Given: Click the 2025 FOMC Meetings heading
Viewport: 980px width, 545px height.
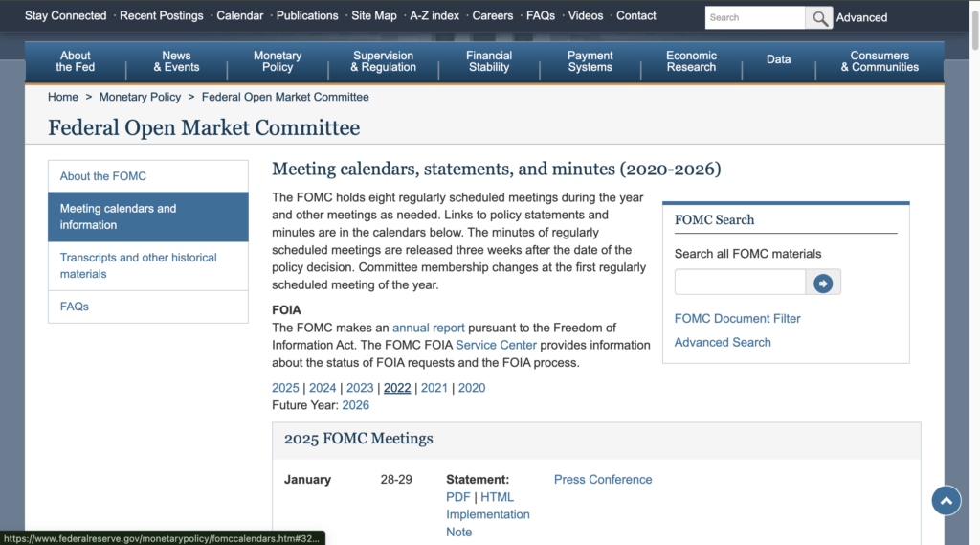Looking at the screenshot, I should [x=358, y=439].
